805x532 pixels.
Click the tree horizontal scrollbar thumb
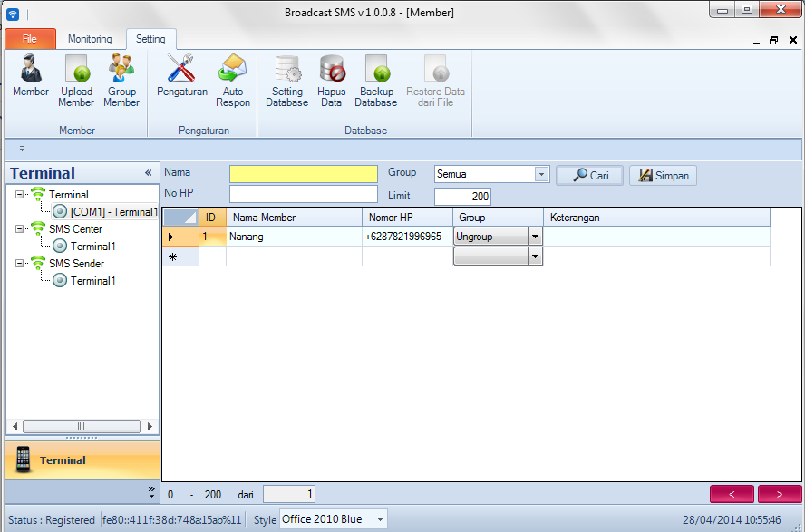pyautogui.click(x=81, y=426)
